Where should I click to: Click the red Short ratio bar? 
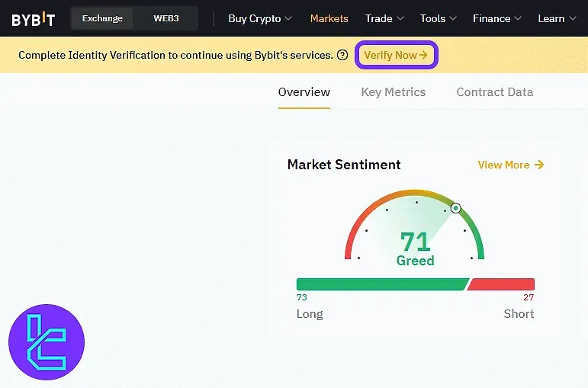pyautogui.click(x=502, y=284)
